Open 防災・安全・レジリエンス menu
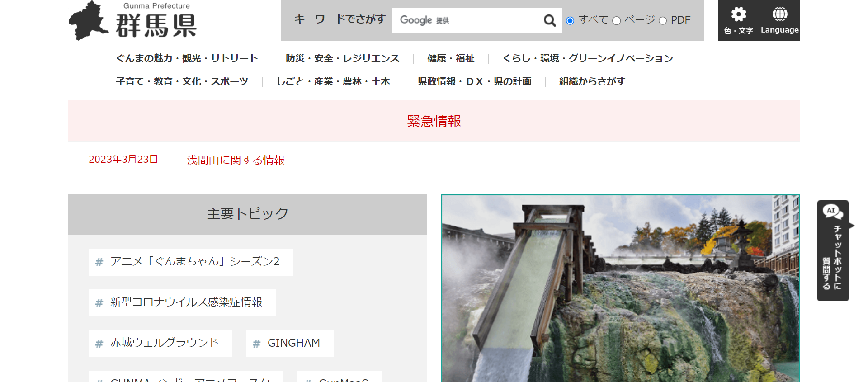Image resolution: width=868 pixels, height=382 pixels. pyautogui.click(x=343, y=58)
